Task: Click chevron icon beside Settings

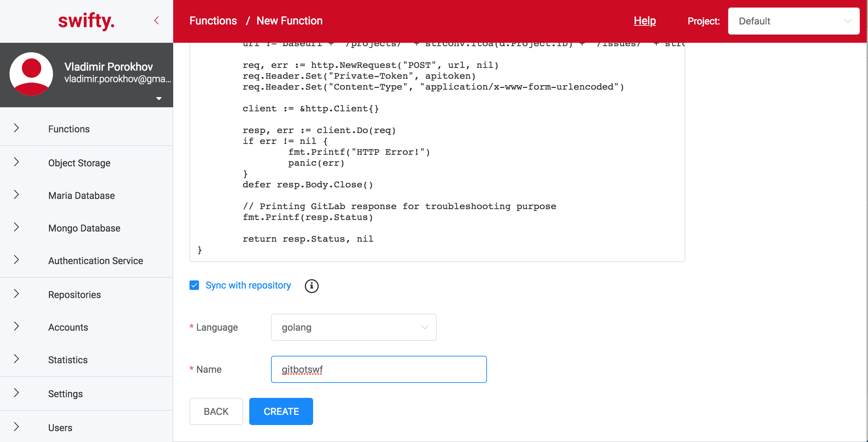Action: pyautogui.click(x=16, y=393)
